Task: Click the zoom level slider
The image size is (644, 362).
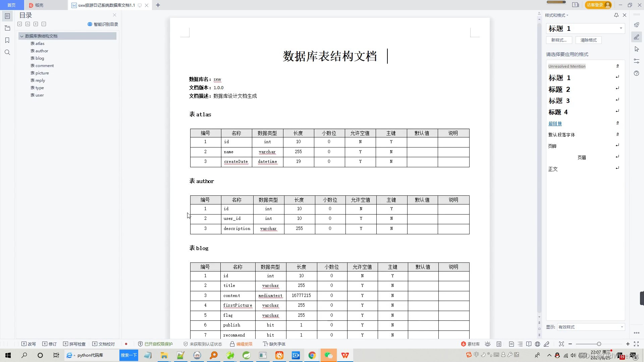Action: [x=599, y=344]
